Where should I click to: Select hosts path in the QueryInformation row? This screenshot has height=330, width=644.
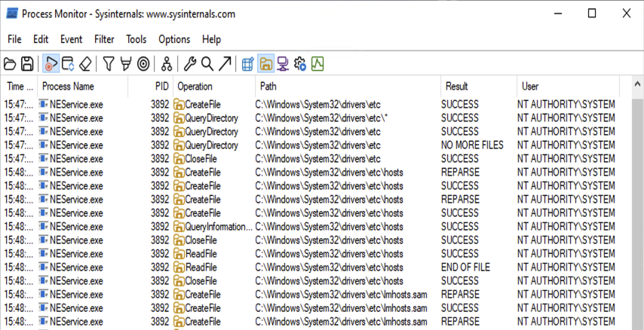(329, 227)
